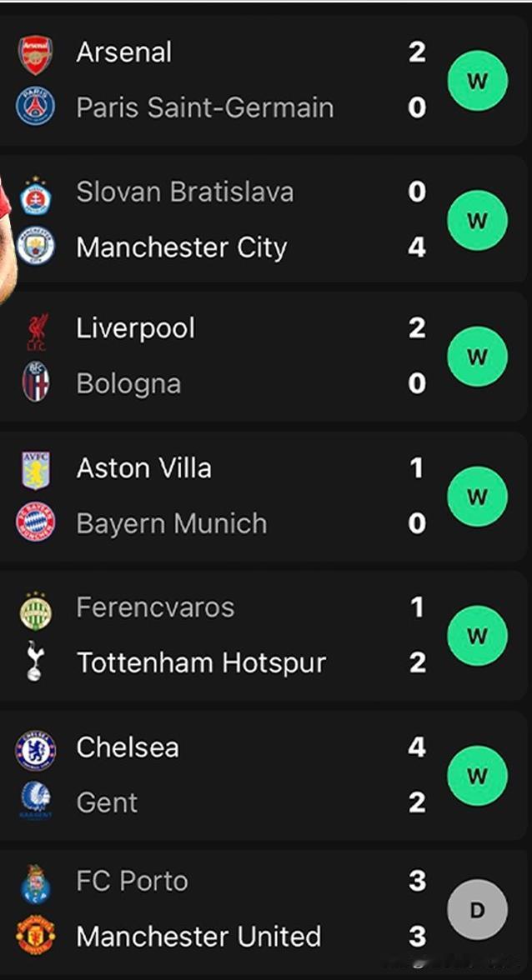Select the Tottenham Hotspur cockerel crest
This screenshot has width=532, height=980.
(x=35, y=661)
